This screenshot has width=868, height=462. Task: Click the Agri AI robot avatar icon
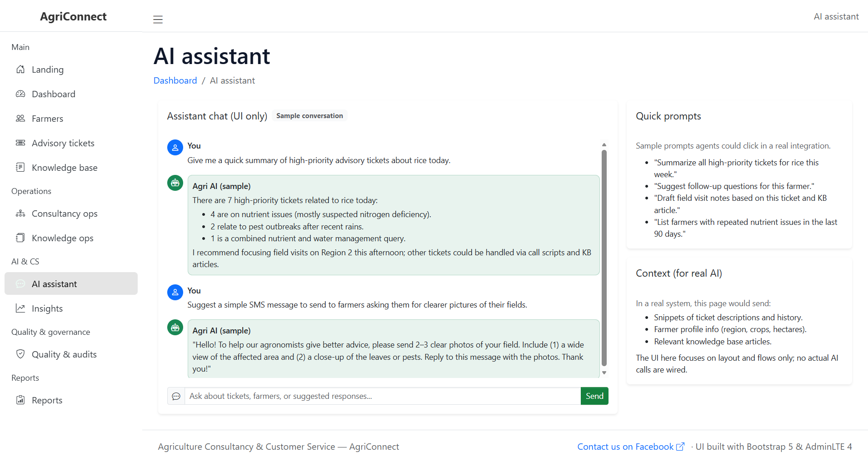(175, 183)
